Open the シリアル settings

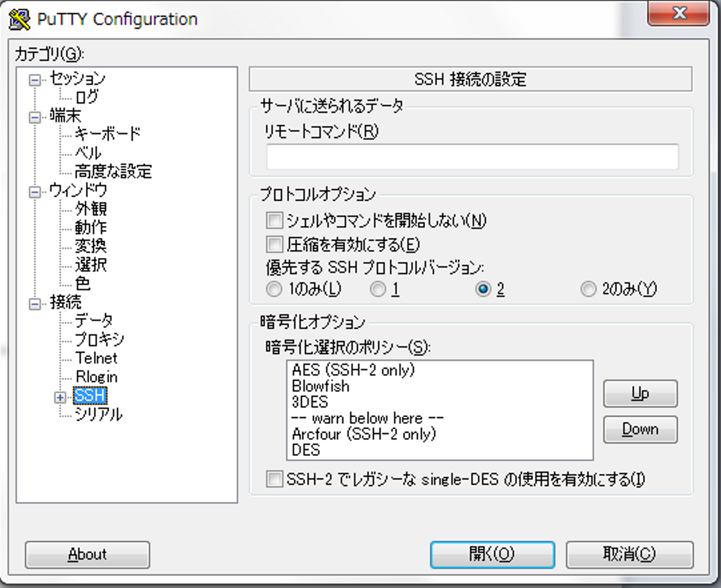tap(99, 414)
